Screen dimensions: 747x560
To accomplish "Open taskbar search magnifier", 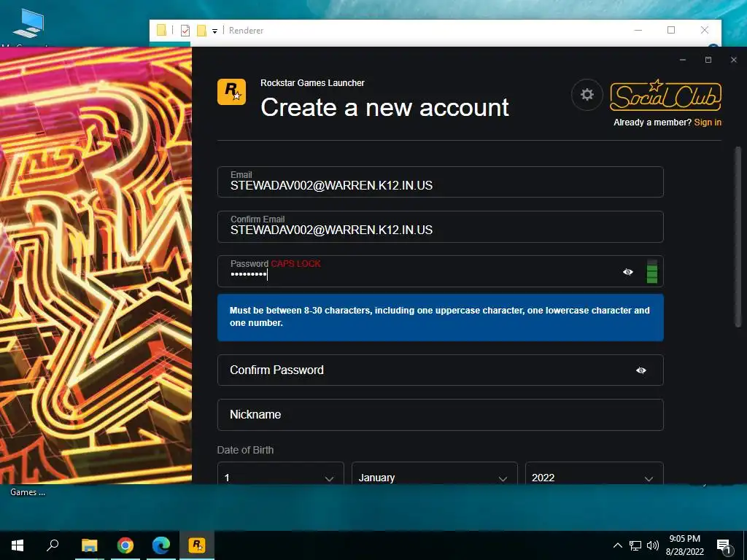I will [x=53, y=545].
